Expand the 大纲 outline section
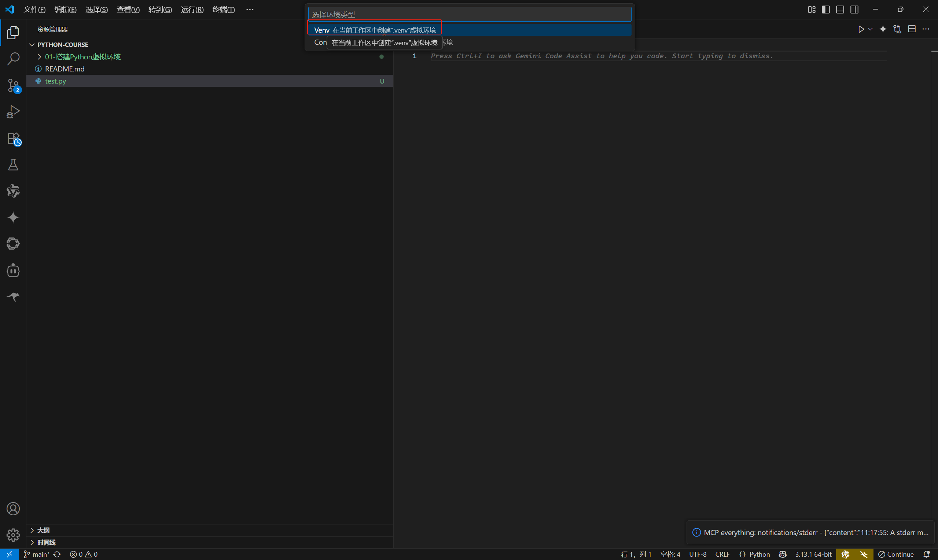938x560 pixels. coord(43,530)
